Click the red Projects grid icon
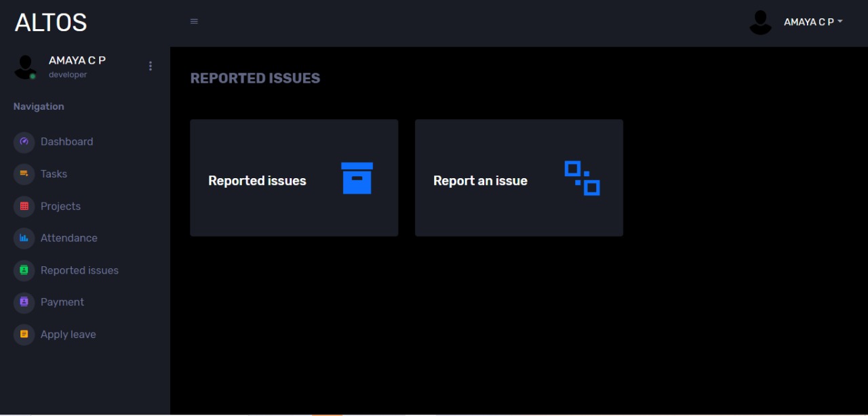Viewport: 868px width, 416px height. click(x=24, y=206)
